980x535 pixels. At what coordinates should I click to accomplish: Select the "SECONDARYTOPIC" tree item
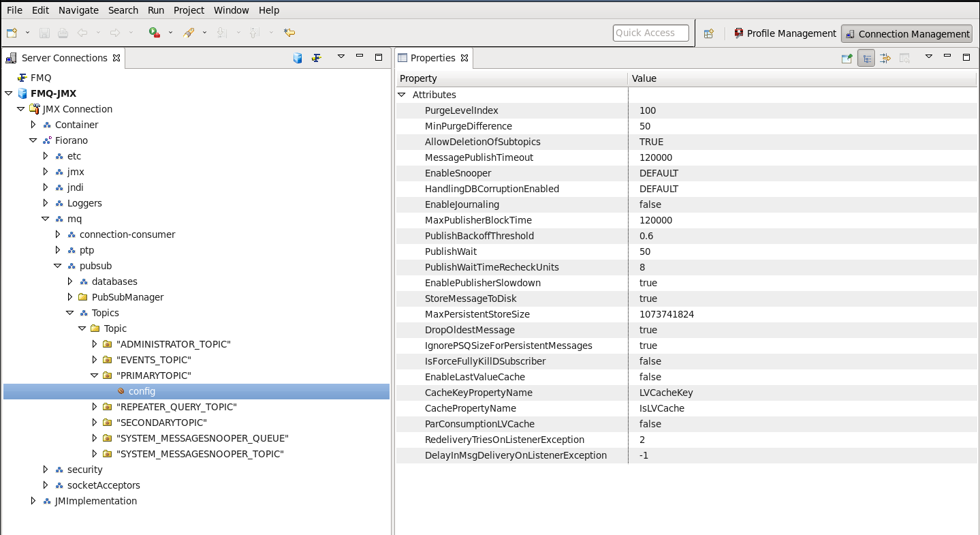coord(161,423)
